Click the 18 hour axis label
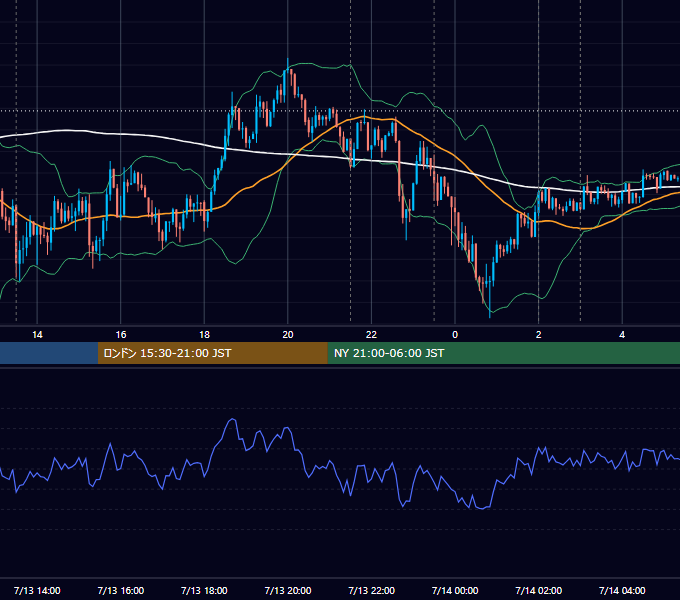This screenshot has width=680, height=600. [204, 335]
